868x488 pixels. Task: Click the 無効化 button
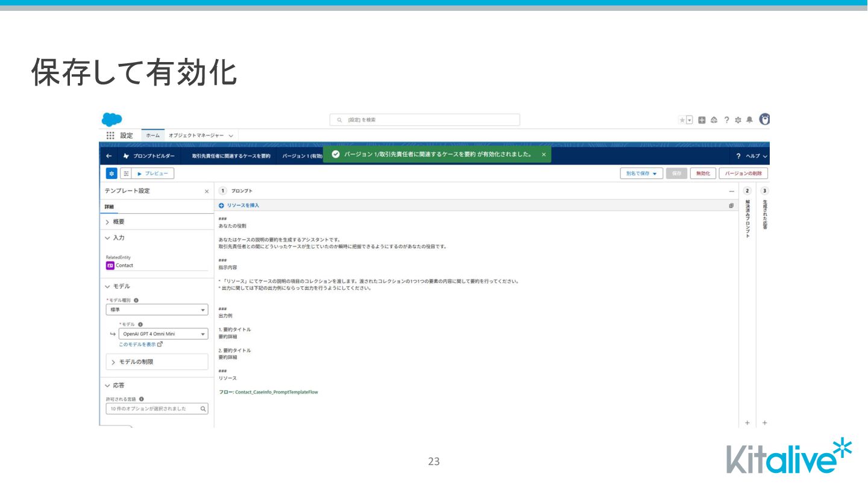(x=703, y=174)
